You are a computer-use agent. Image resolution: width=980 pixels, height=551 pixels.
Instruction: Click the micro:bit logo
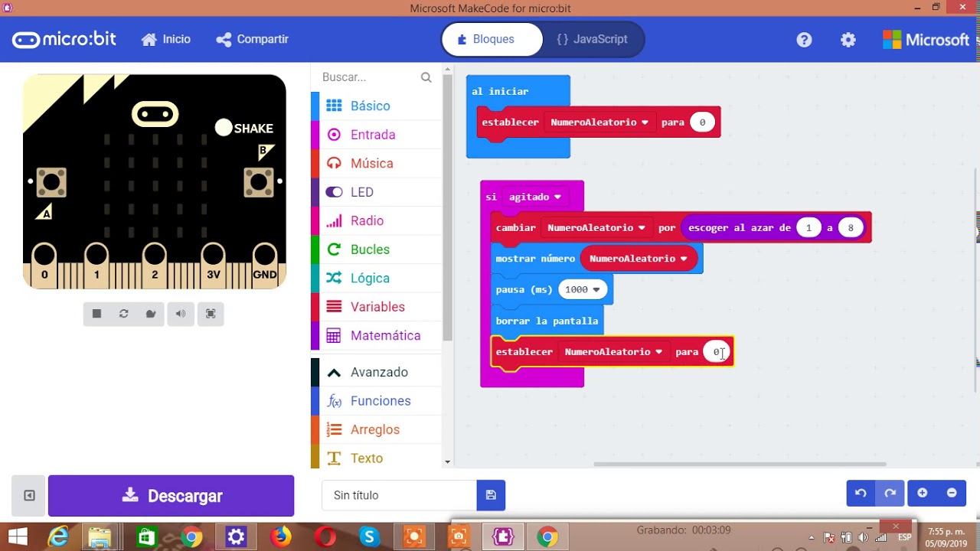coord(64,39)
